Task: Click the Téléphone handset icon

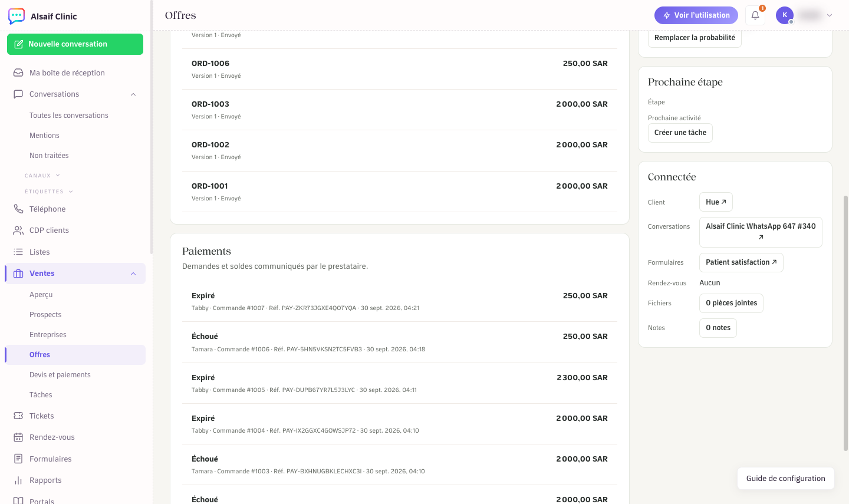Action: (18, 209)
